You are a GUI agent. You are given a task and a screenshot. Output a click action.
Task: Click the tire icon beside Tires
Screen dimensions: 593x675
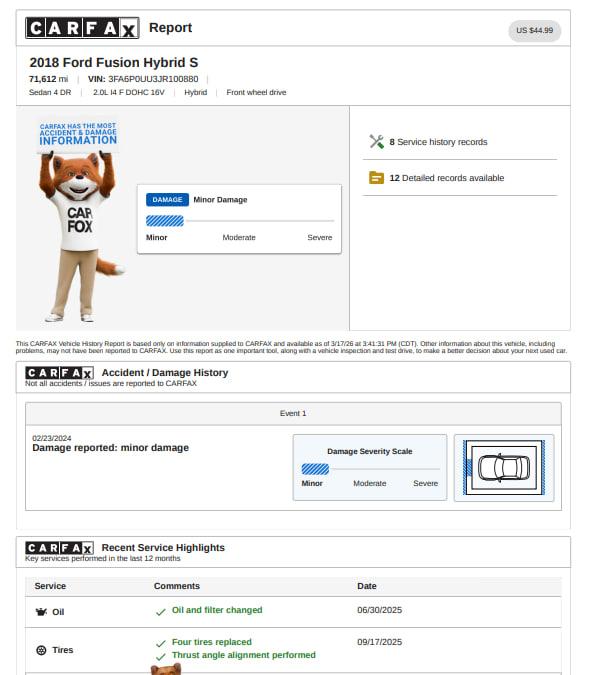coord(41,650)
